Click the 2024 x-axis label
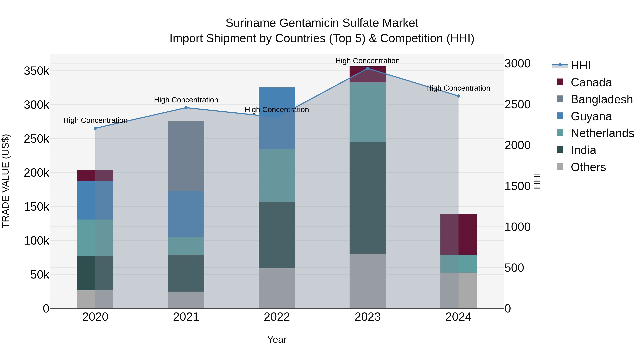This screenshot has height=362, width=644. pyautogui.click(x=458, y=317)
